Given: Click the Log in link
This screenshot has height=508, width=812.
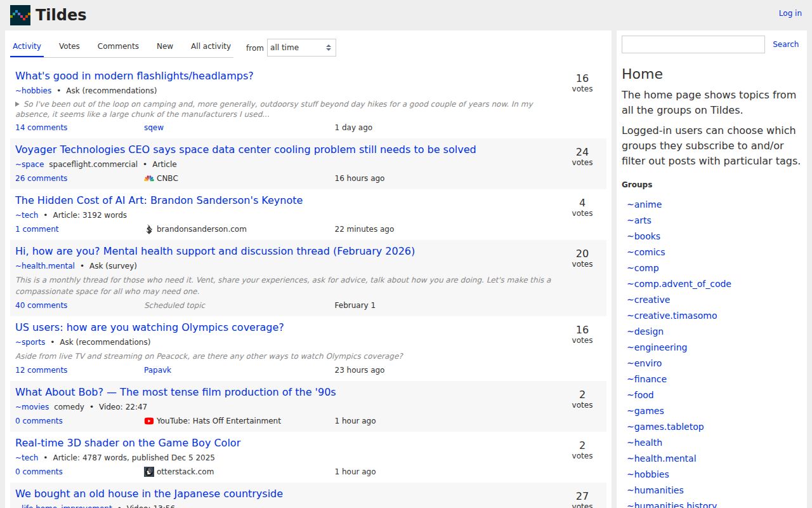Looking at the screenshot, I should pyautogui.click(x=789, y=13).
